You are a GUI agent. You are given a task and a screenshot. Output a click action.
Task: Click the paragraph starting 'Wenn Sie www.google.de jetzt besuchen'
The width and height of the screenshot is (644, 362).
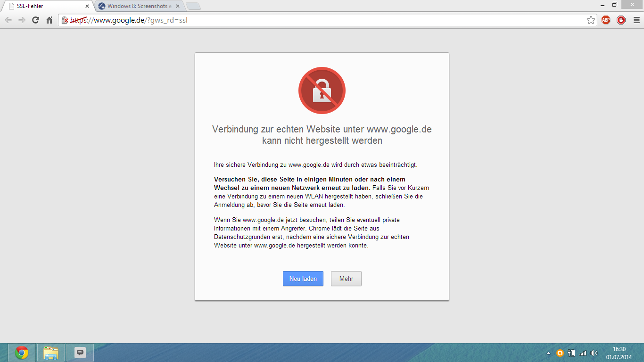312,233
